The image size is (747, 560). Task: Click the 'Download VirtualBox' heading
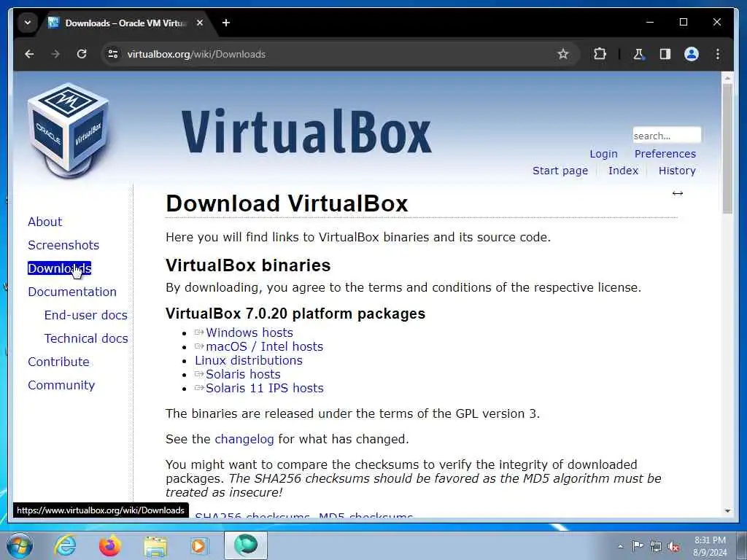click(x=287, y=203)
